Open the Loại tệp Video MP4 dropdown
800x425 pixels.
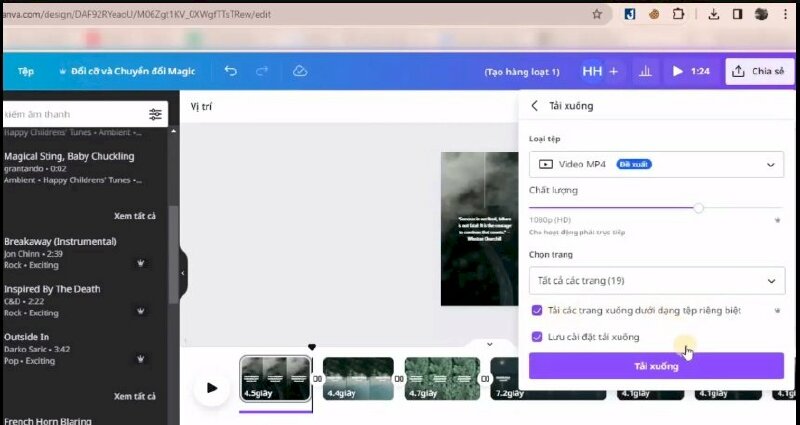point(656,164)
